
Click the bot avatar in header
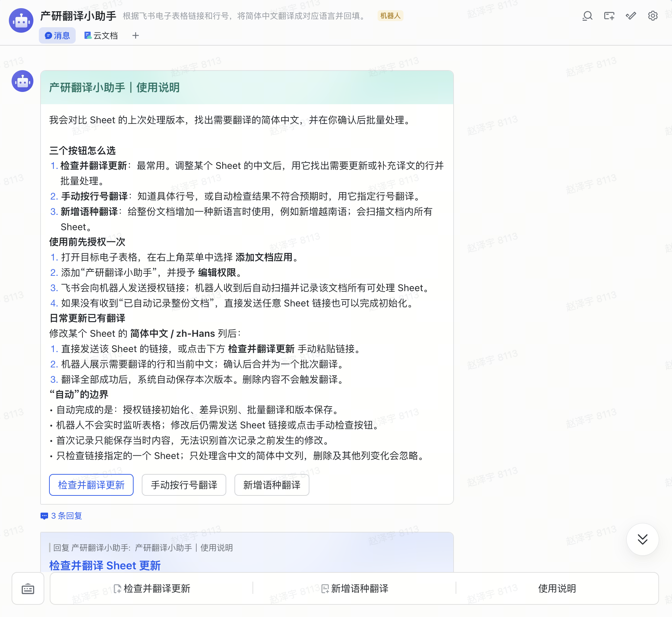click(x=21, y=20)
